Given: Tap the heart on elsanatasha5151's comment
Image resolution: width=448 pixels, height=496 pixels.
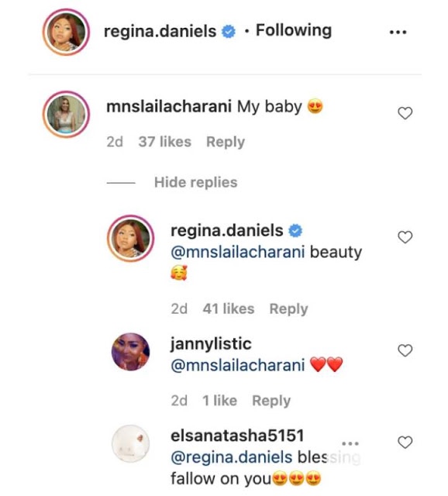Looking at the screenshot, I should click(405, 442).
